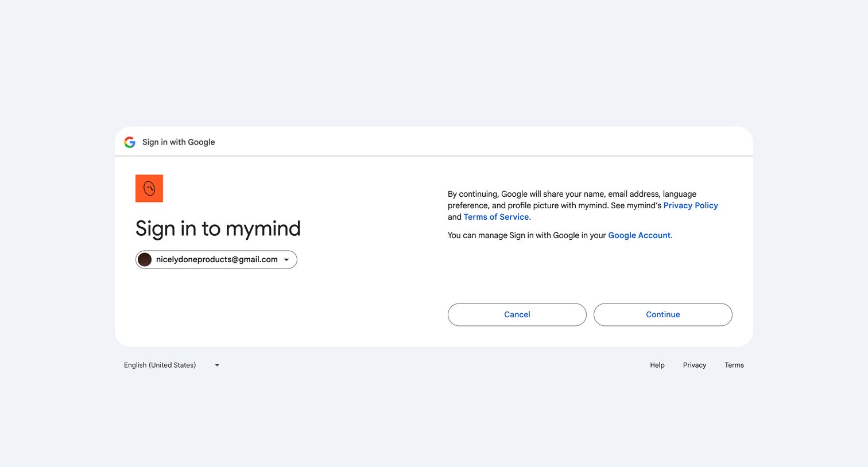Expand the language dropdown arrow

point(217,365)
